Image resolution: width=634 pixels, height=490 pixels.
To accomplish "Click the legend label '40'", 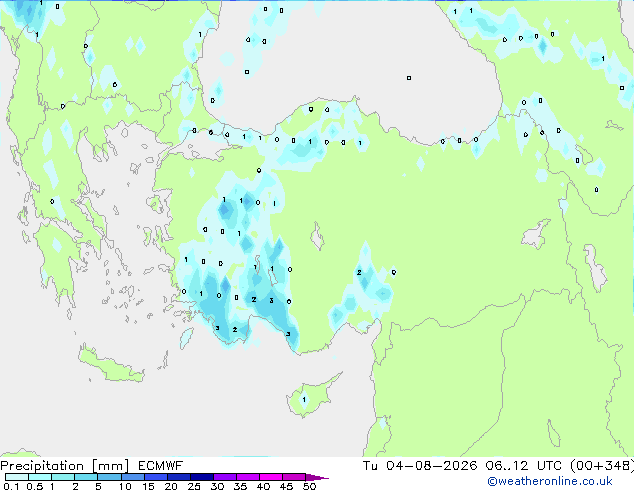I will point(263,486).
